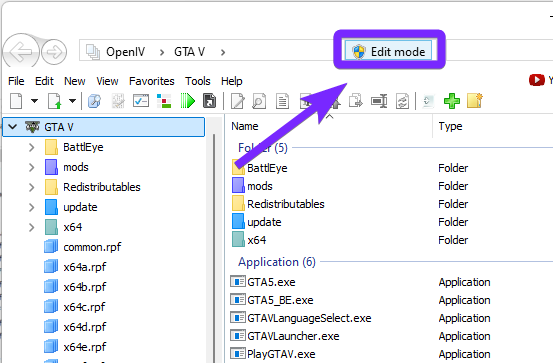Click the text document properties icon
553x363 pixels.
(x=282, y=101)
